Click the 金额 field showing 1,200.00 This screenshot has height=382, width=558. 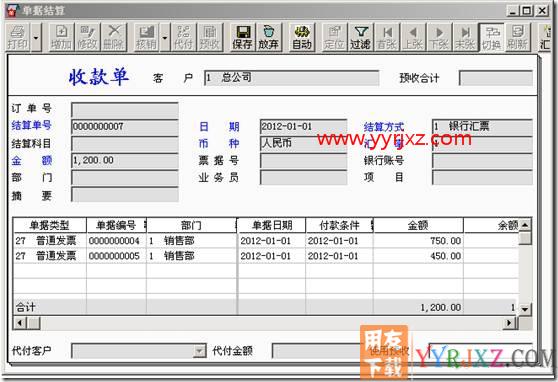click(125, 161)
